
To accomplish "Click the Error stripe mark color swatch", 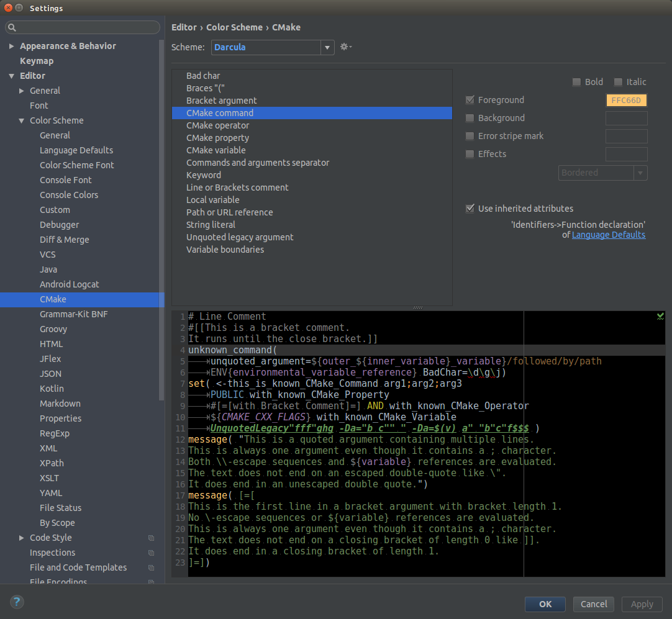I will pyautogui.click(x=626, y=136).
